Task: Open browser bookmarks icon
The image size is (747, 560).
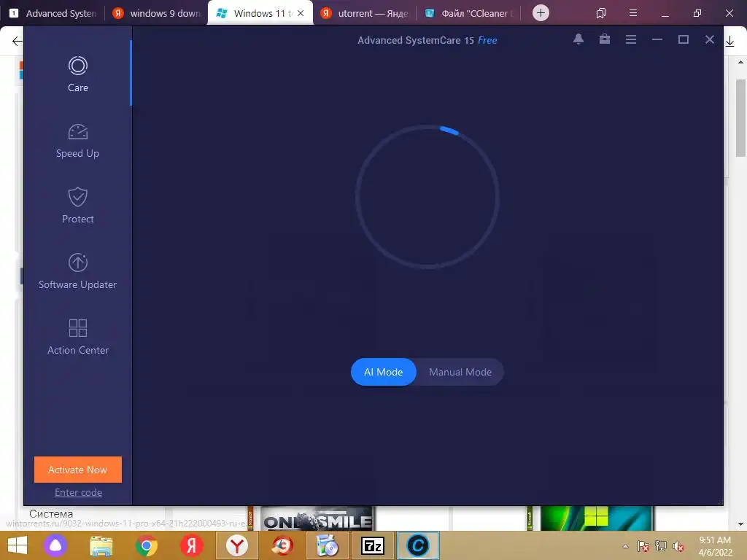Action: [601, 13]
